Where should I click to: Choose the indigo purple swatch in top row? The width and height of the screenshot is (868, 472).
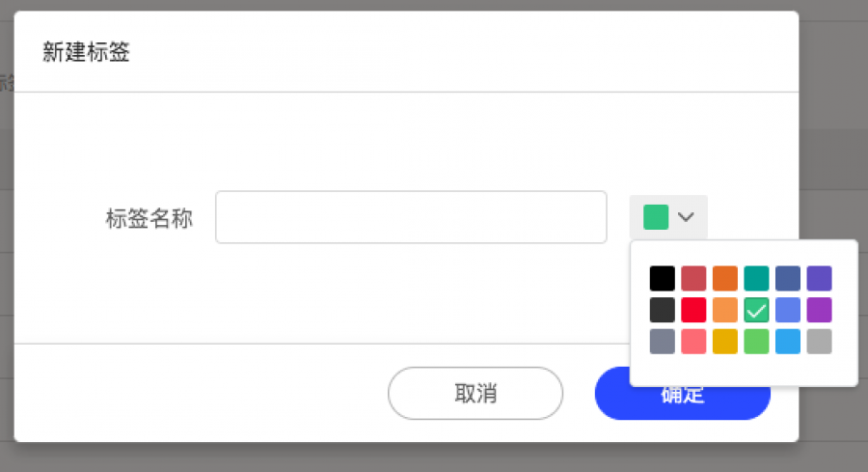(x=819, y=279)
